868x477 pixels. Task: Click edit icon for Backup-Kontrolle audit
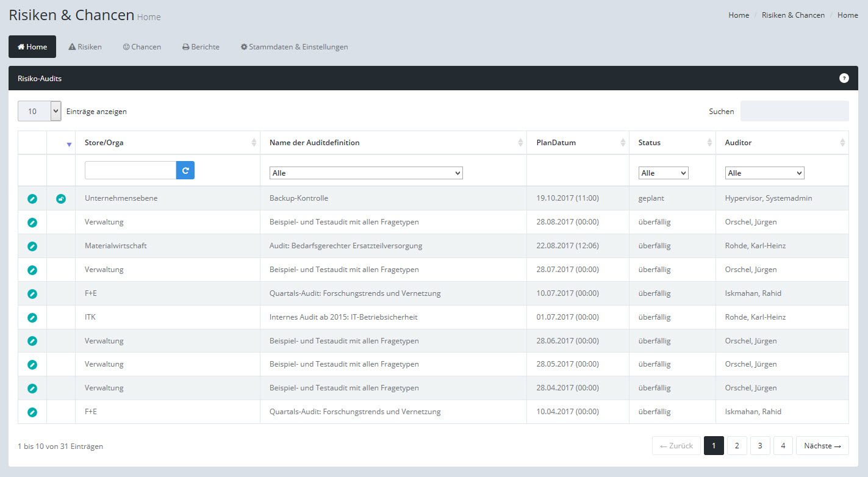click(32, 199)
